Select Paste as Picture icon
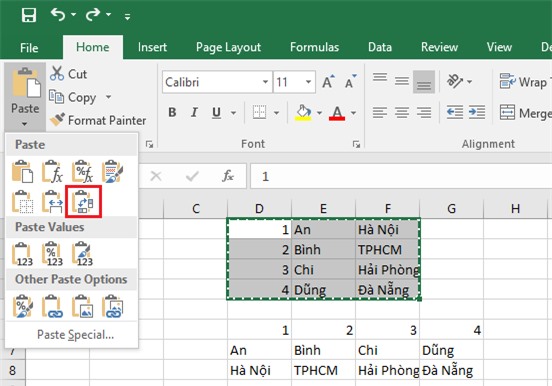This screenshot has height=386, width=552. click(x=83, y=306)
